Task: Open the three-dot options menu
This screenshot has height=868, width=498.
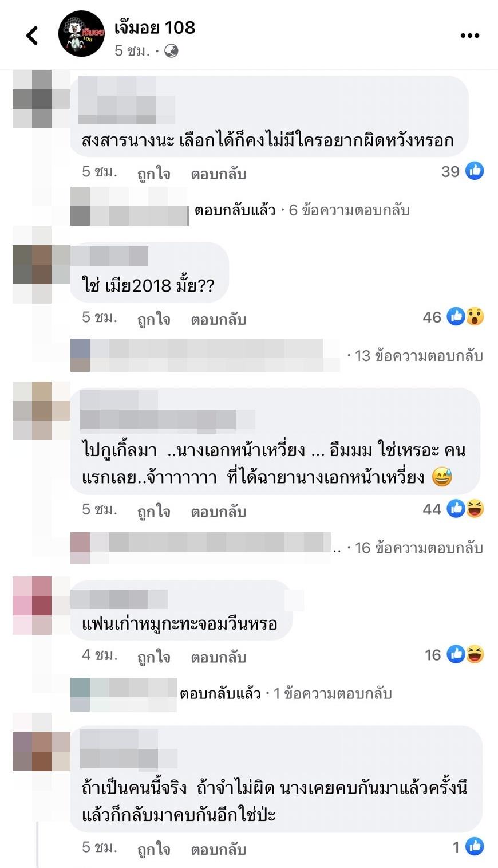Action: [469, 36]
